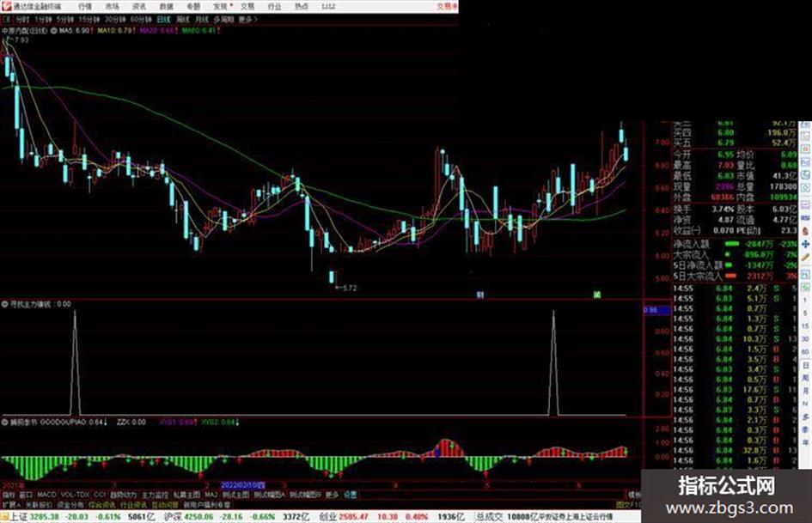Click the 2022/02/10 date marker
This screenshot has width=812, height=523.
click(x=243, y=485)
